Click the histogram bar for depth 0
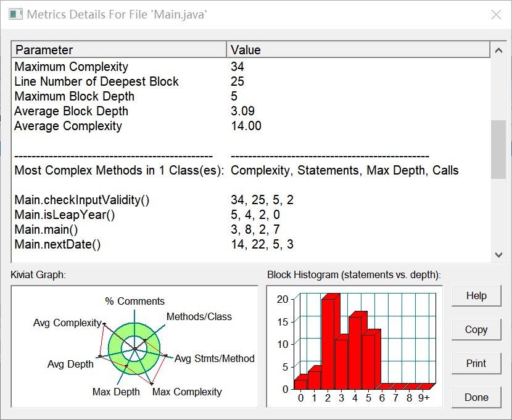 [x=301, y=384]
